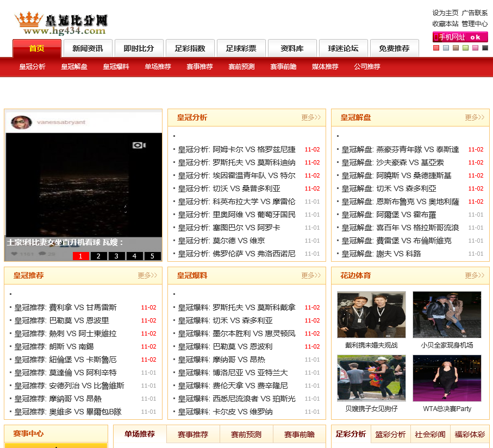Choose the black theme color swatch
Viewport: 493px width, 448px height.
485,48
